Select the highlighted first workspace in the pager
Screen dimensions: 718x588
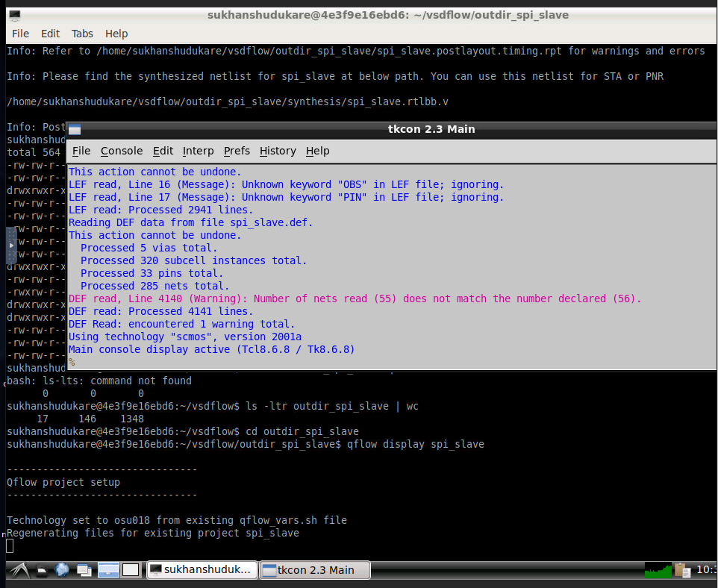click(108, 570)
